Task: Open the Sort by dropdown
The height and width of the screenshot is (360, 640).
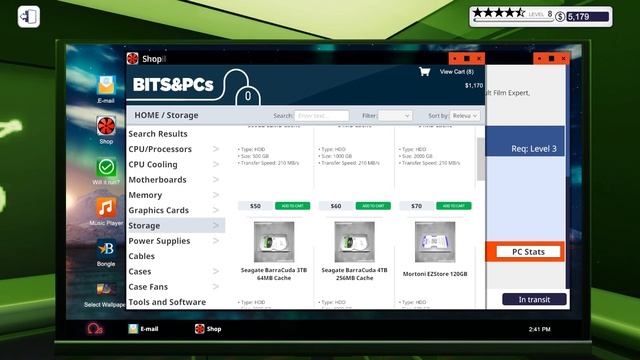Action: [x=464, y=116]
